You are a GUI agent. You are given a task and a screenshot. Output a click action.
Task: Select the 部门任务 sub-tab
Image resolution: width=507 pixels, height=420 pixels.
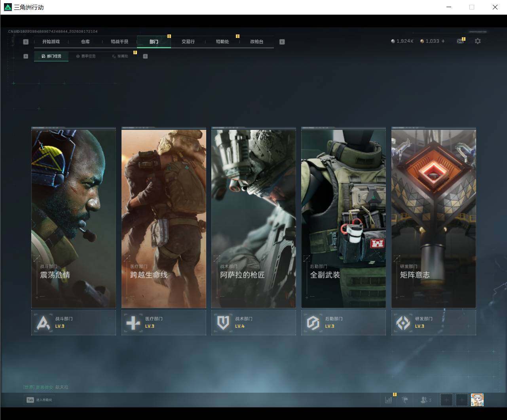tap(51, 56)
